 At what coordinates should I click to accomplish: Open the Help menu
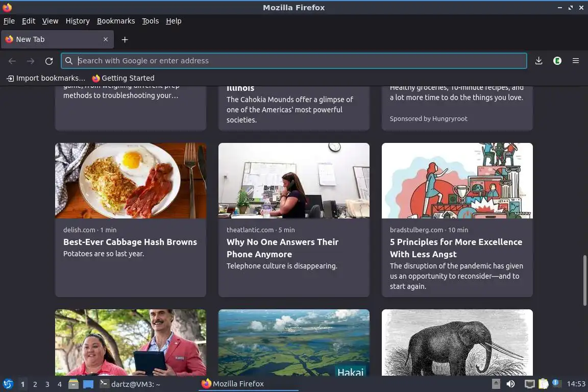pyautogui.click(x=174, y=21)
